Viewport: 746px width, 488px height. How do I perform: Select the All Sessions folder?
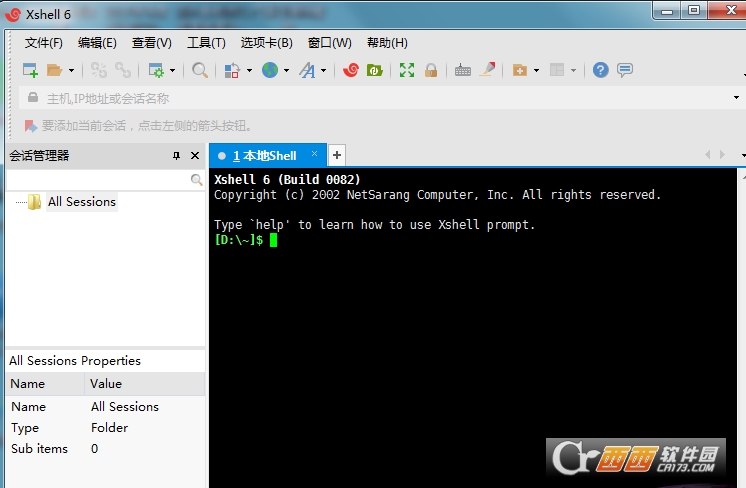(x=81, y=202)
